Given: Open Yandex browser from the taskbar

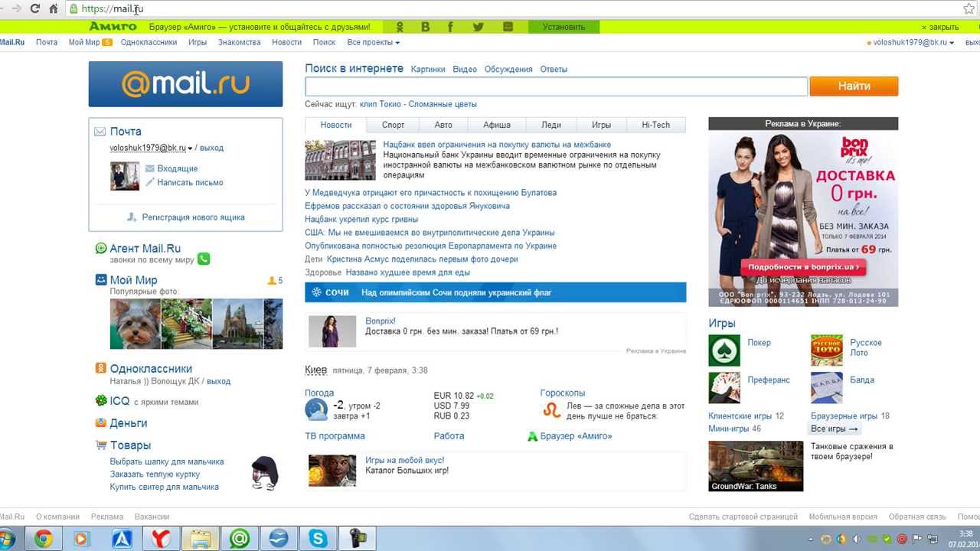Looking at the screenshot, I should (161, 539).
